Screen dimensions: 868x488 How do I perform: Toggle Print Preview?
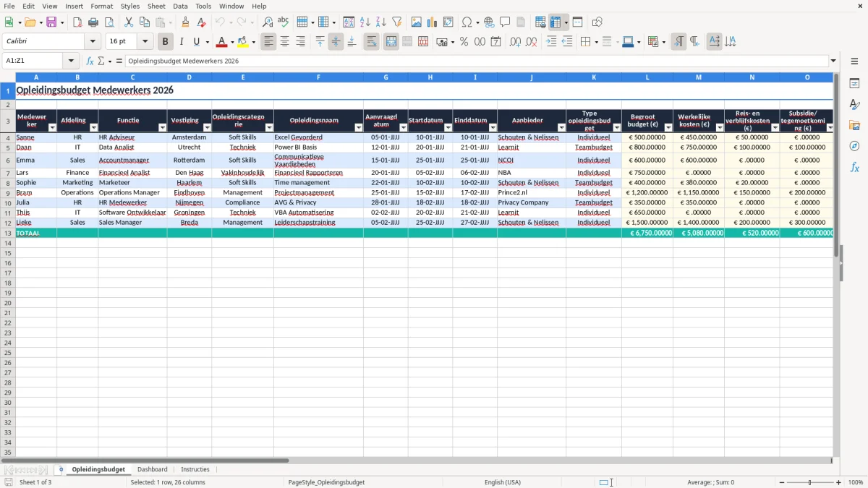pos(109,22)
